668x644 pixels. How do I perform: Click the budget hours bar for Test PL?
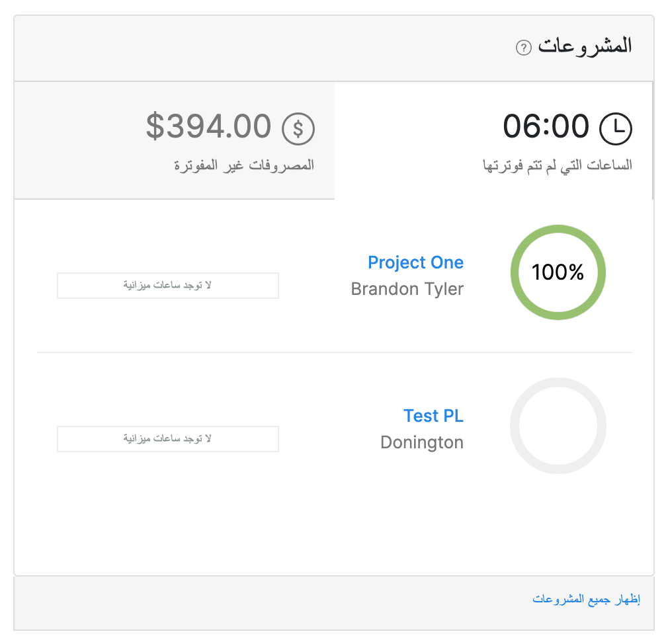coord(168,439)
